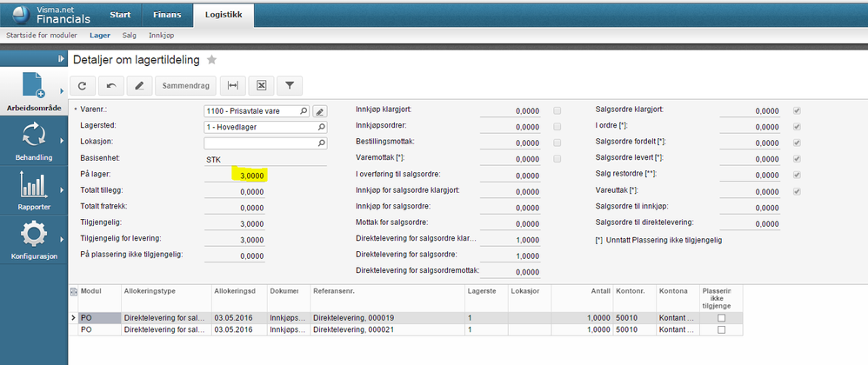Click the refresh toolbar icon
Screen dimensions: 868x365
tap(83, 86)
